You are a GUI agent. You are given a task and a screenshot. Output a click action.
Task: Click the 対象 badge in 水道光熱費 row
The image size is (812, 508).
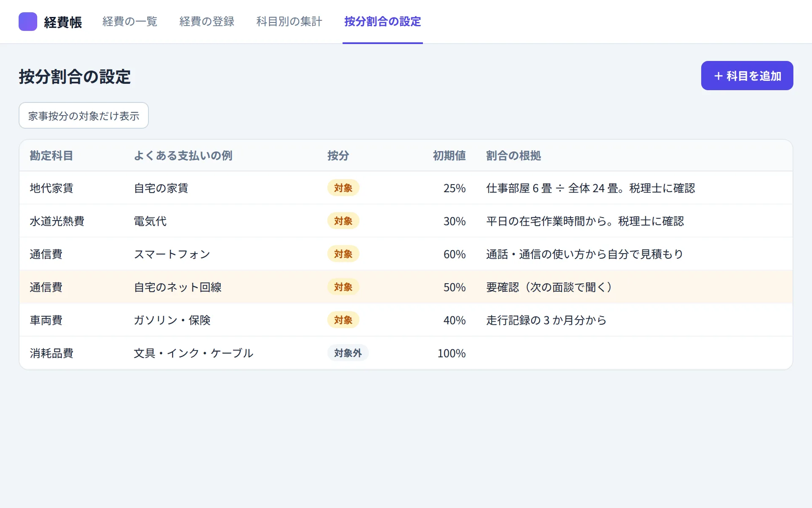(x=343, y=221)
